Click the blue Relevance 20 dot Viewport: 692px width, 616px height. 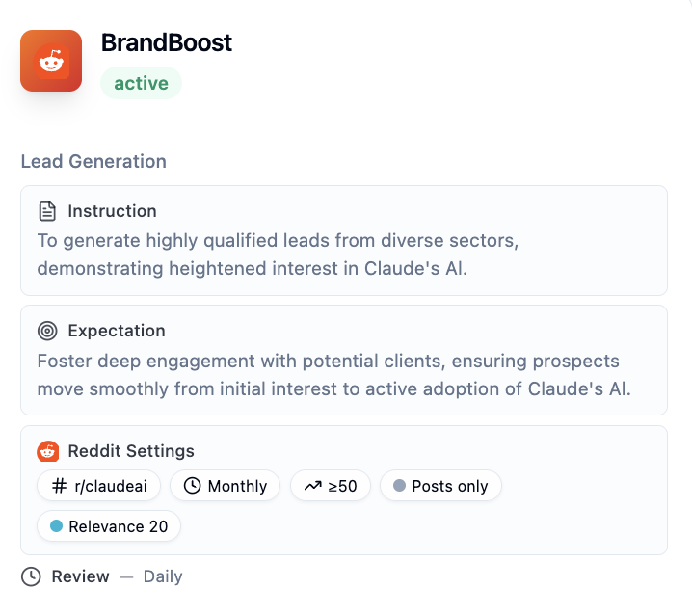(56, 526)
